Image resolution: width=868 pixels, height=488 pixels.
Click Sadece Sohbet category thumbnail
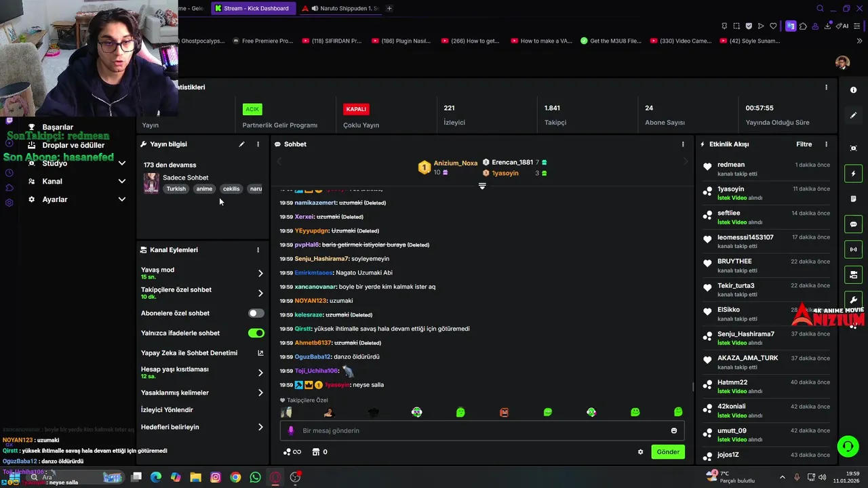click(151, 183)
